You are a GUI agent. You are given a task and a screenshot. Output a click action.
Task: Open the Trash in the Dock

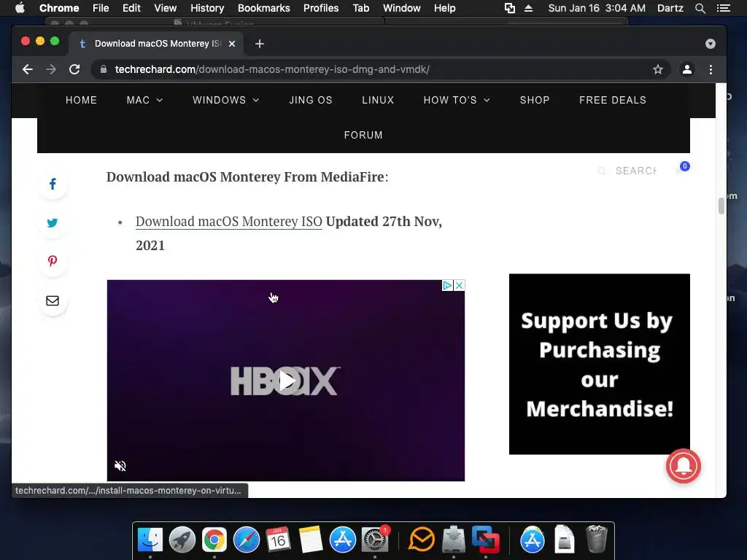click(x=596, y=539)
